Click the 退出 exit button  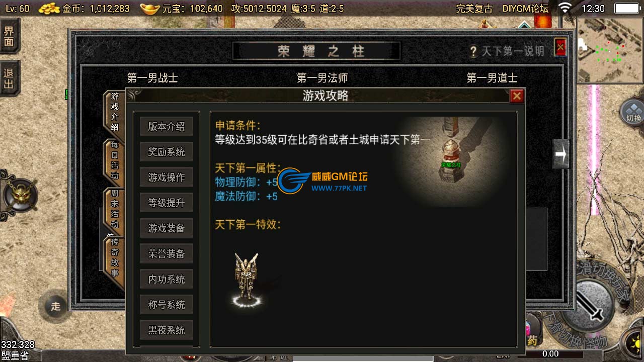9,78
